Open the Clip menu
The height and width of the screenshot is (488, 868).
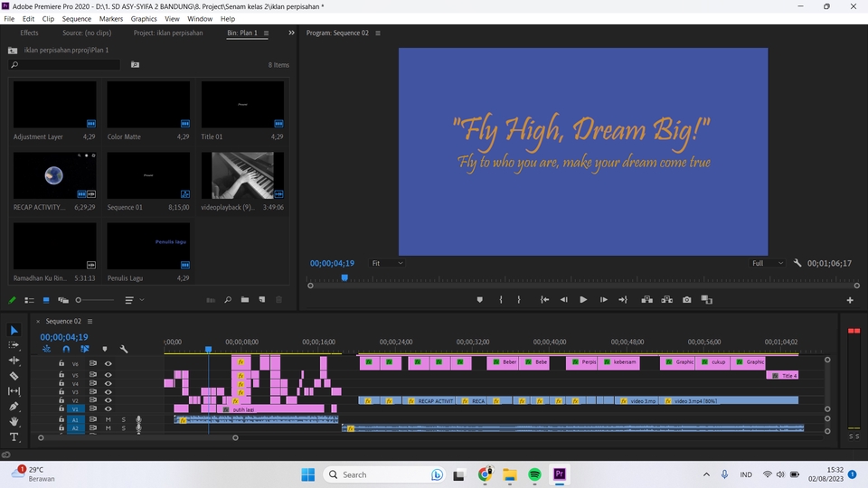tap(48, 19)
